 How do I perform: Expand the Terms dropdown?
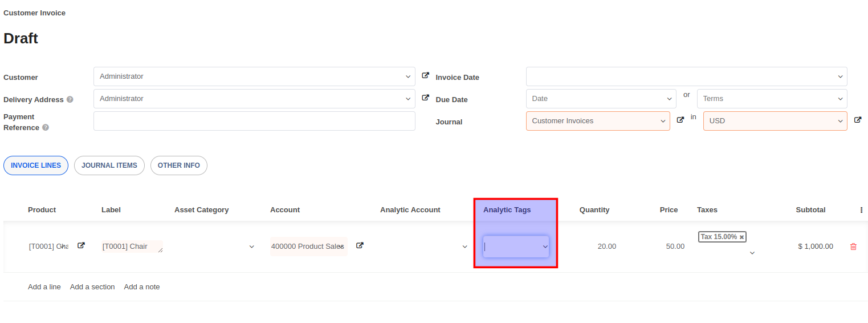point(840,99)
